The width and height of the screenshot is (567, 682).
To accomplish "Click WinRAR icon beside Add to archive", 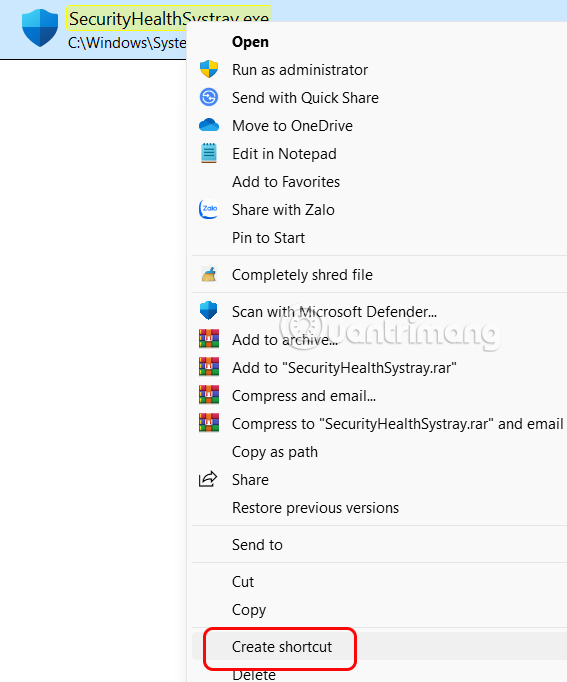I will coord(209,339).
